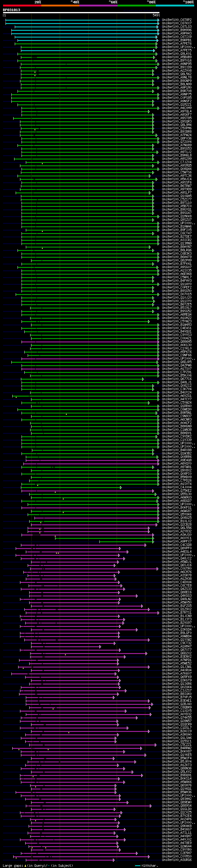
Task: Click hit label UniRef100_Q9LK01
Action: coord(177,54)
